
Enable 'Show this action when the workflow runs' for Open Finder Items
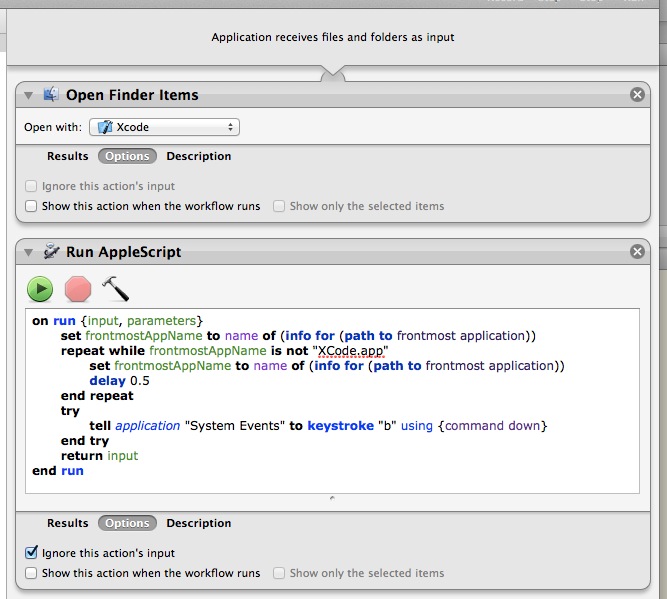[x=31, y=206]
